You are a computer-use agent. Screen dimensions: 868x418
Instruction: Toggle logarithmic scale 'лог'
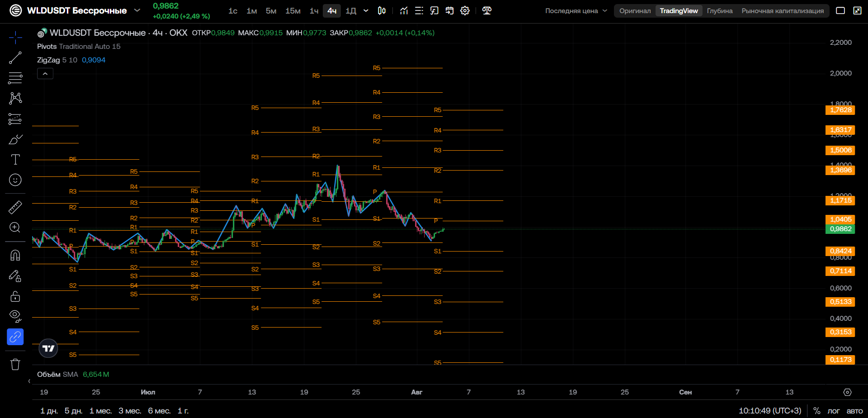click(x=833, y=411)
